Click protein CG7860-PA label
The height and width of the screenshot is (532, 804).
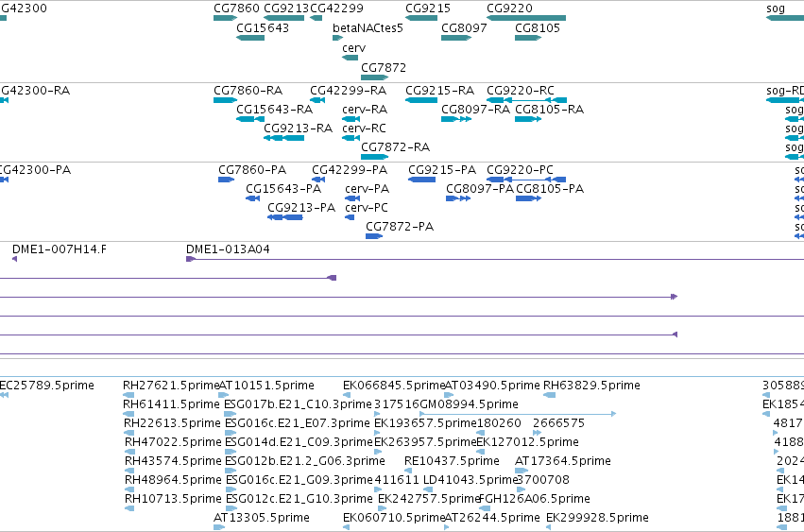coord(252,170)
